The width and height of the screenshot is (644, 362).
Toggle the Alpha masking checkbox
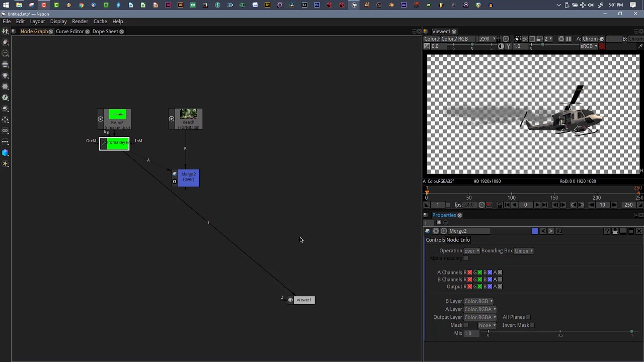point(465,258)
